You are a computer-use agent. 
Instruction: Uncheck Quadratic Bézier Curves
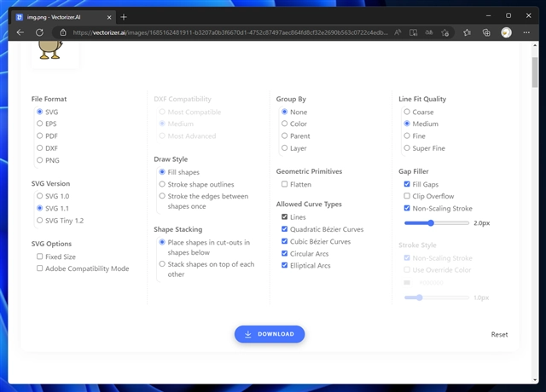284,229
